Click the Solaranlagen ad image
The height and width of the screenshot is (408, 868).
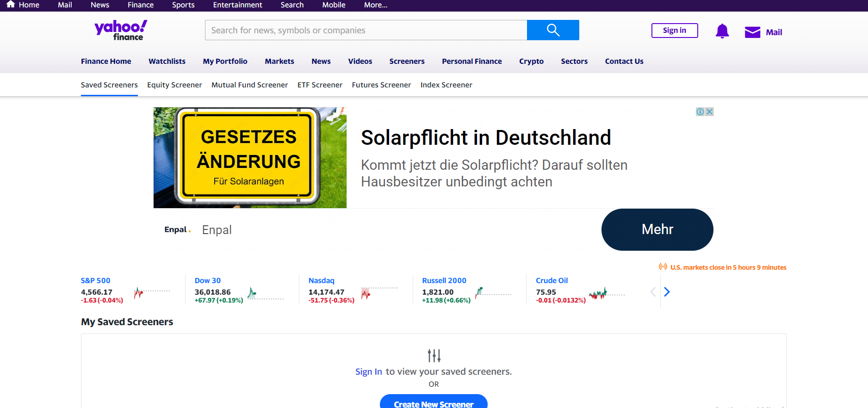[x=250, y=158]
